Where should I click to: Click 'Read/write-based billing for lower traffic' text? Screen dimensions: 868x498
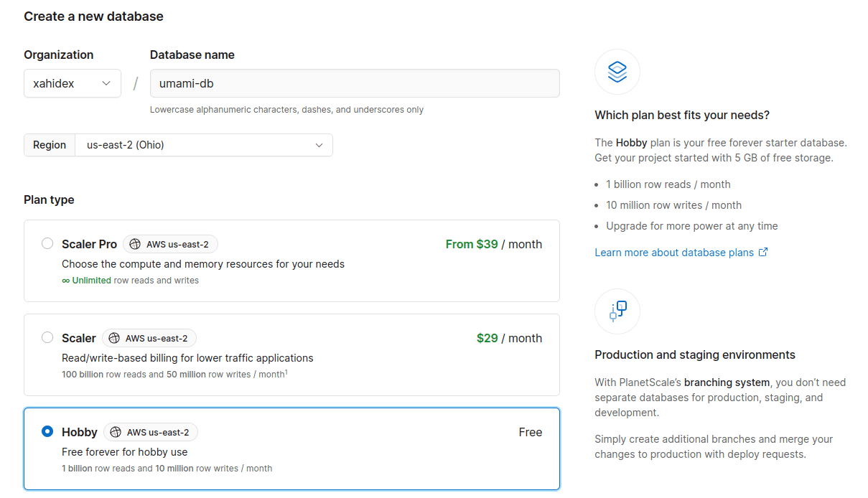[x=187, y=357]
